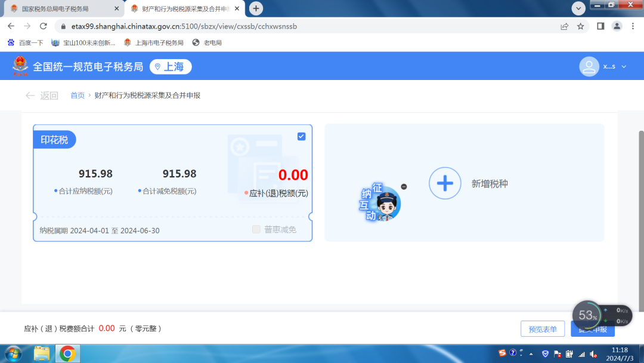Click the 新增税种 plus icon

[445, 183]
